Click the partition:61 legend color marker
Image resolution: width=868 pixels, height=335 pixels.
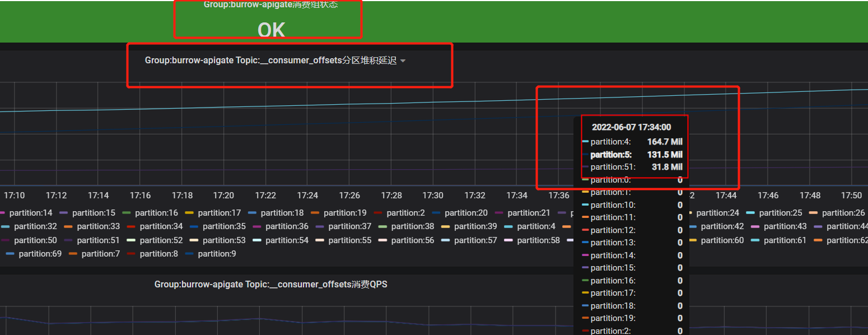click(x=755, y=240)
